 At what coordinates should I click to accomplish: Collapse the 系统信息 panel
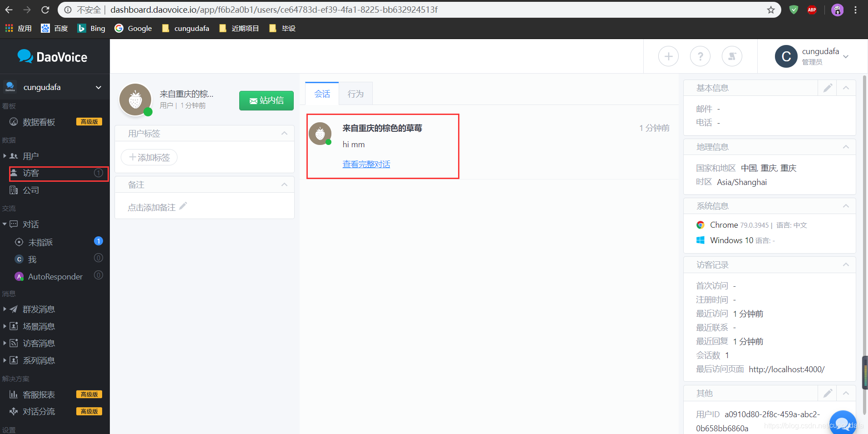[846, 206]
